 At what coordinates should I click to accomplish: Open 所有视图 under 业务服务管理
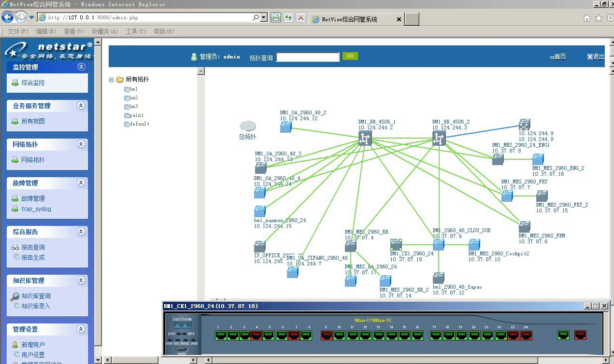click(x=33, y=121)
